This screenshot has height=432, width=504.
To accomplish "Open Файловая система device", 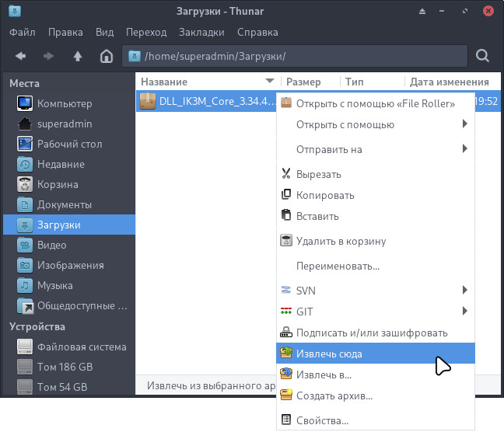I will 82,347.
